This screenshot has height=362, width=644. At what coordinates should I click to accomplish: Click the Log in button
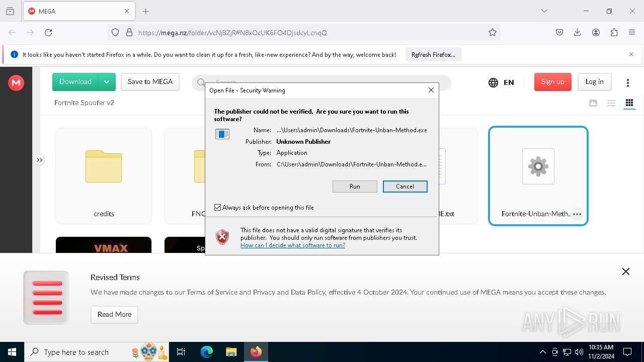(x=594, y=82)
